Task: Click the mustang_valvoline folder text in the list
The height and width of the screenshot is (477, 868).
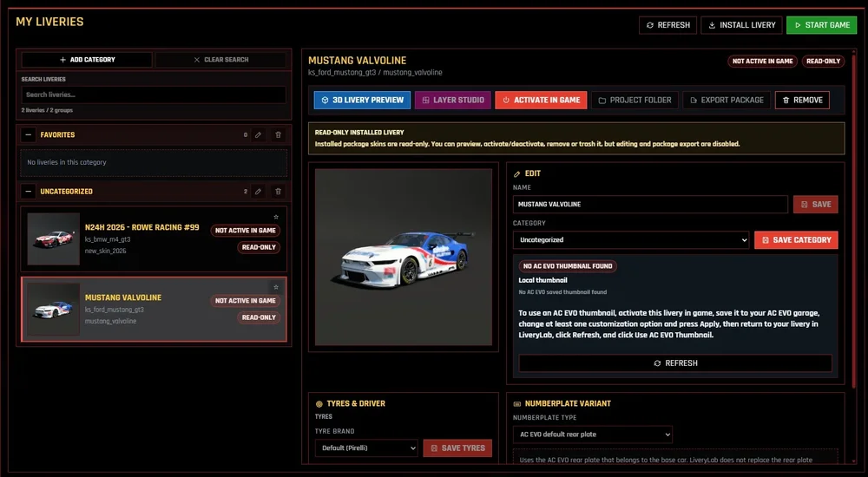Action: [x=110, y=321]
